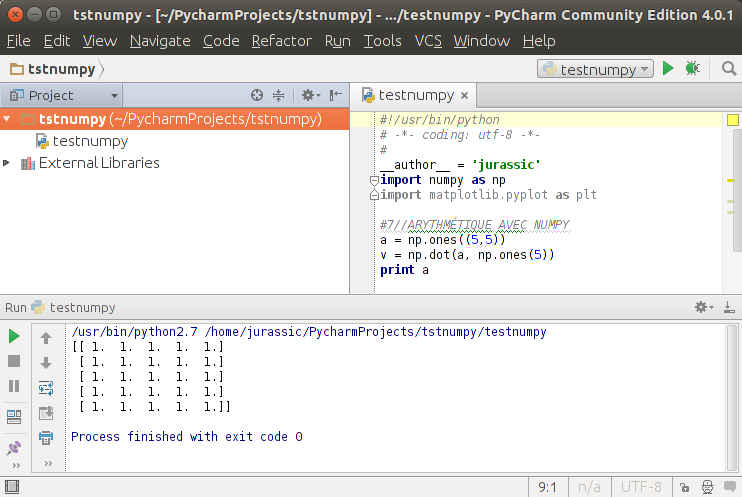Image resolution: width=742 pixels, height=497 pixels.
Task: Collapse all in Project panel toolbar
Action: point(279,96)
